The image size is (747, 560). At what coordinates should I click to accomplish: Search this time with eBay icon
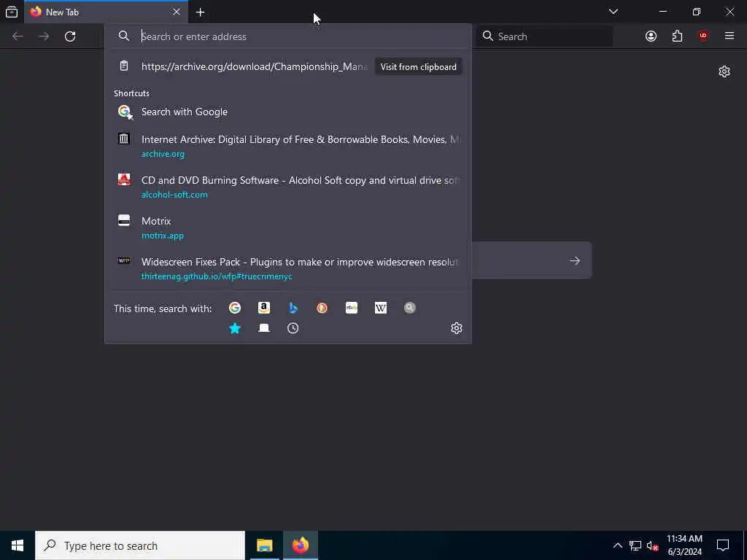click(352, 308)
